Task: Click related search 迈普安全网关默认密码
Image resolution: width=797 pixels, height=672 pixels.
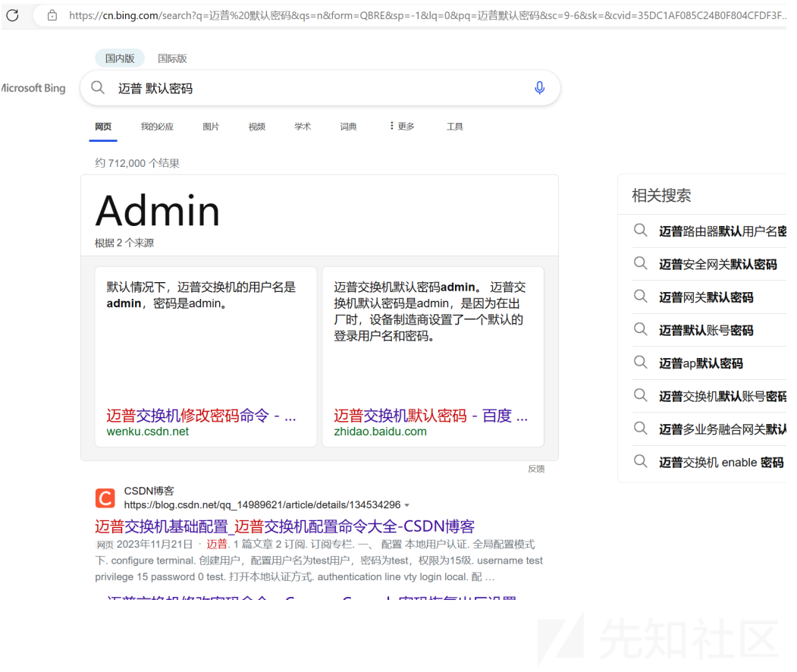Action: pos(717,265)
